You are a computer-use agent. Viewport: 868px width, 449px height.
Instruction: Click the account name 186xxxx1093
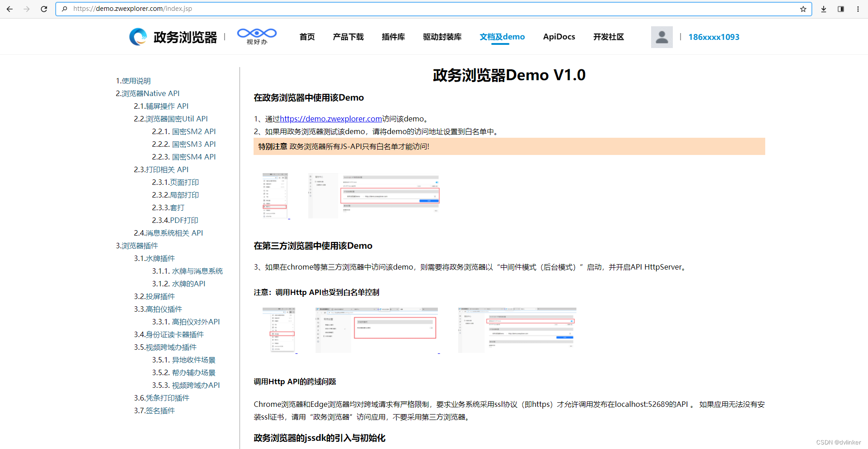(x=714, y=37)
